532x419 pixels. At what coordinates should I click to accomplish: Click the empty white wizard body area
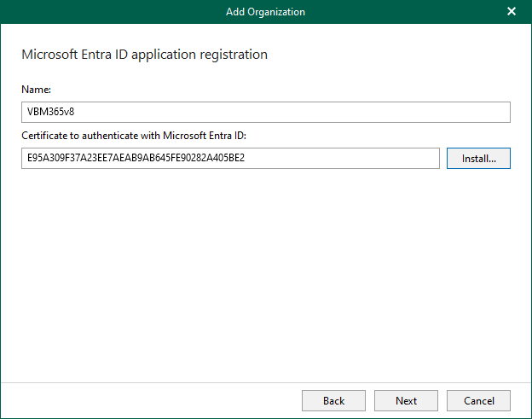(265, 273)
